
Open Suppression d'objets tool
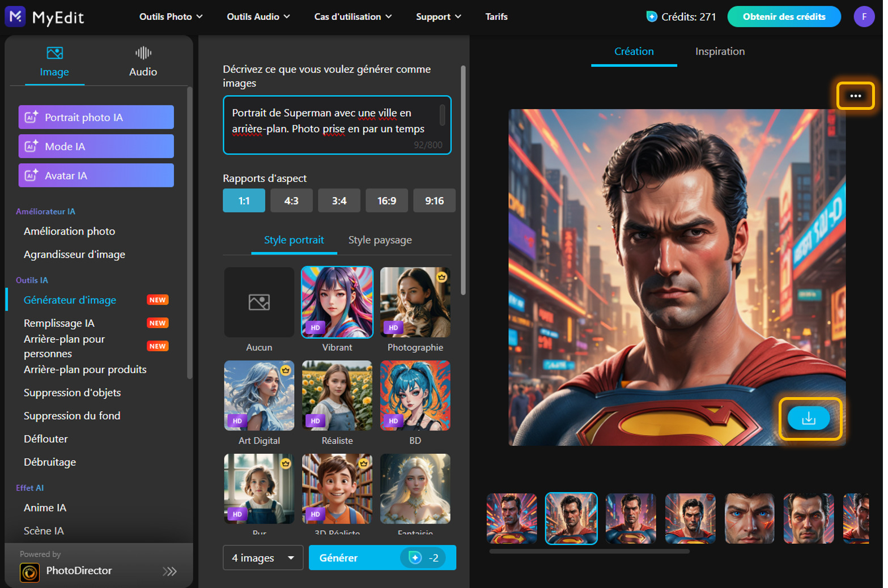click(x=72, y=393)
